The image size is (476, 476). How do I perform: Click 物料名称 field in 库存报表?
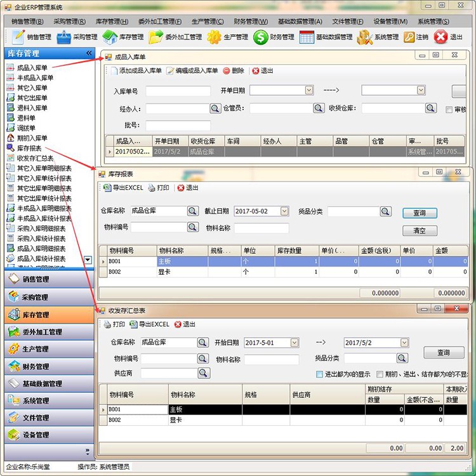coord(261,228)
